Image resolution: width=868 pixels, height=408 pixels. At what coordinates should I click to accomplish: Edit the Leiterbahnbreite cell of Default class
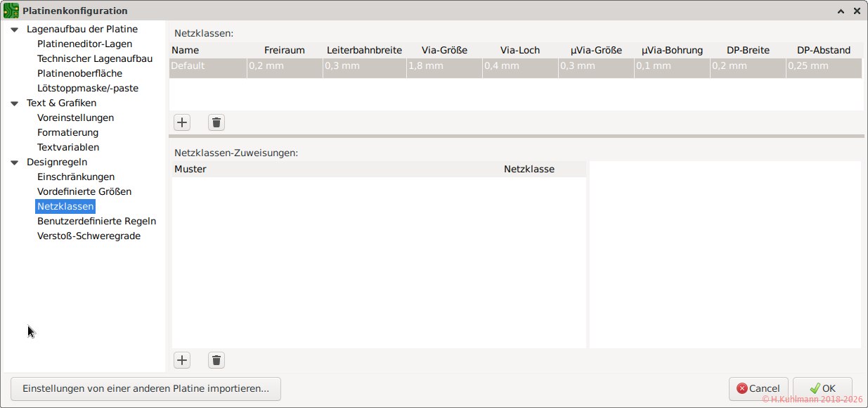pos(364,66)
